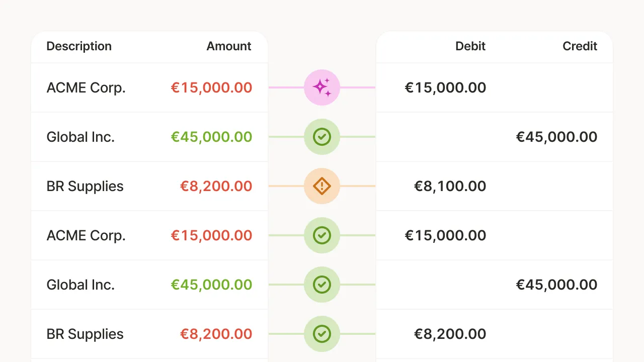Screen dimensions: 644x362
Task: Click the second green €45,000.00 amount
Action: [211, 285]
